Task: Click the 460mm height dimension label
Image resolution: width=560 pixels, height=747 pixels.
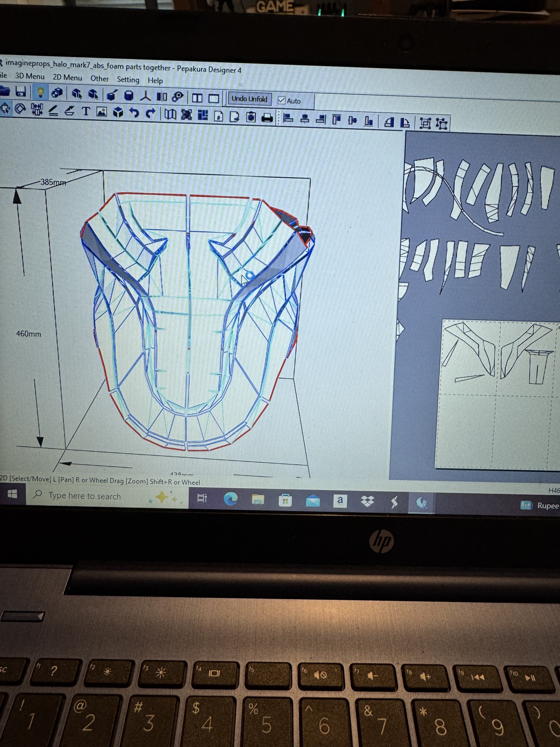Action: [29, 334]
